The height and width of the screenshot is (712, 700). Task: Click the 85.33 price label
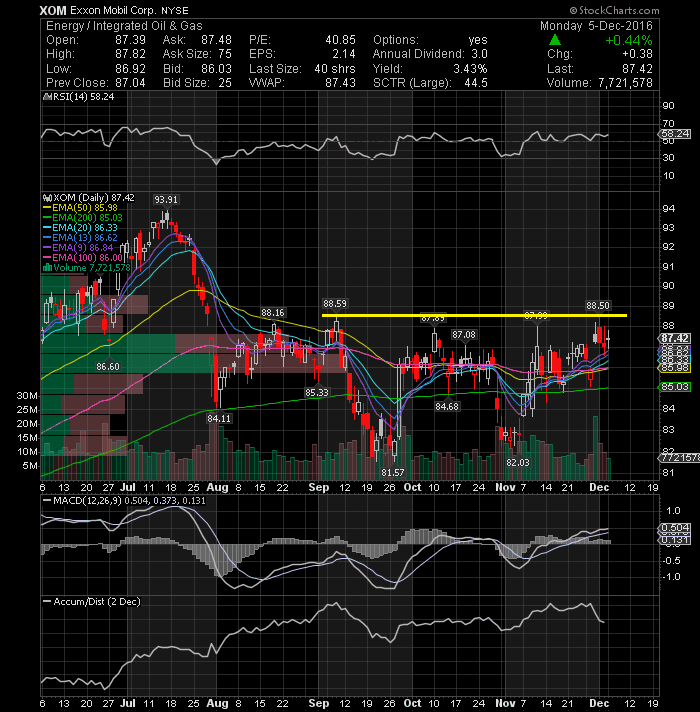316,392
